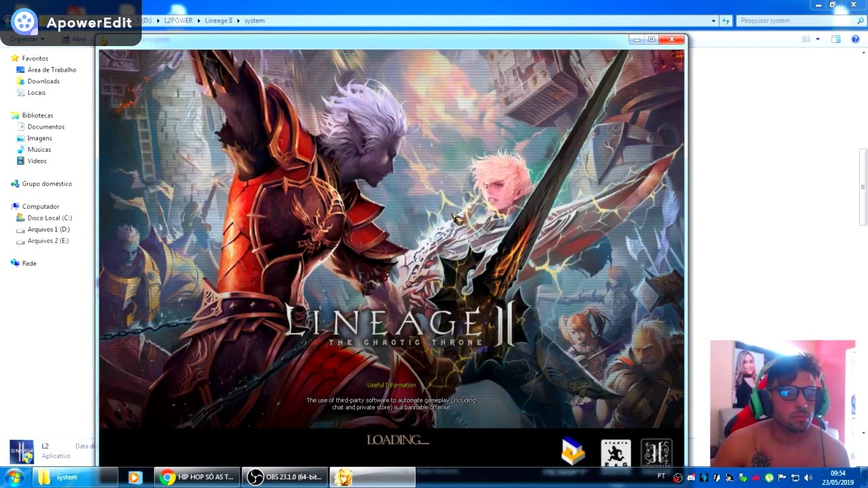Click the colorful cube logo on loading screen
This screenshot has width=868, height=488.
point(573,452)
